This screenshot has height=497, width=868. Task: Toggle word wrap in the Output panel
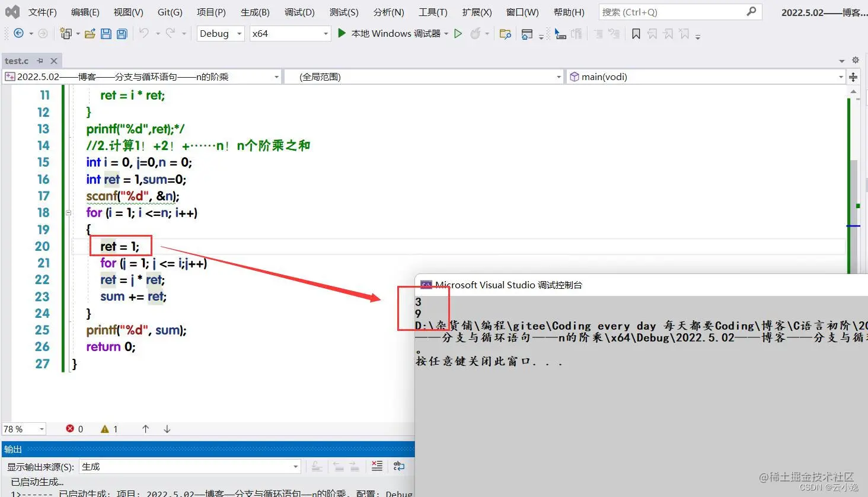(x=399, y=466)
